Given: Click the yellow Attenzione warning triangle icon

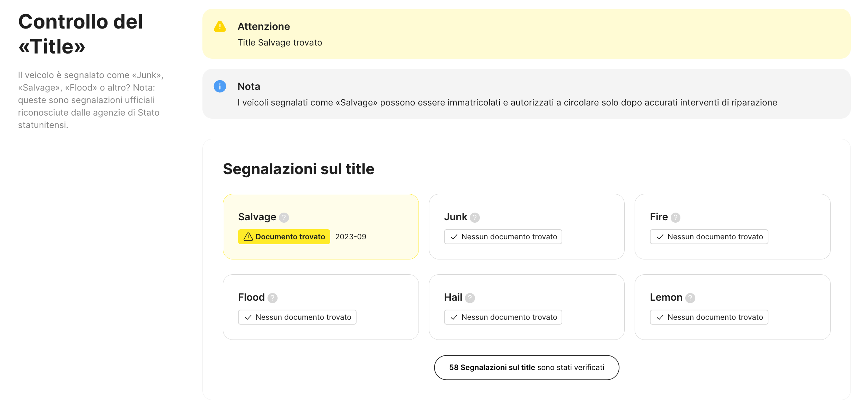Looking at the screenshot, I should (220, 27).
